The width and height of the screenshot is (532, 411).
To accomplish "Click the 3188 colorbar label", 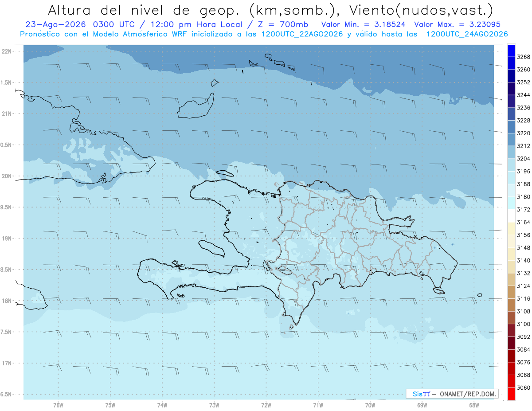I will tap(524, 184).
